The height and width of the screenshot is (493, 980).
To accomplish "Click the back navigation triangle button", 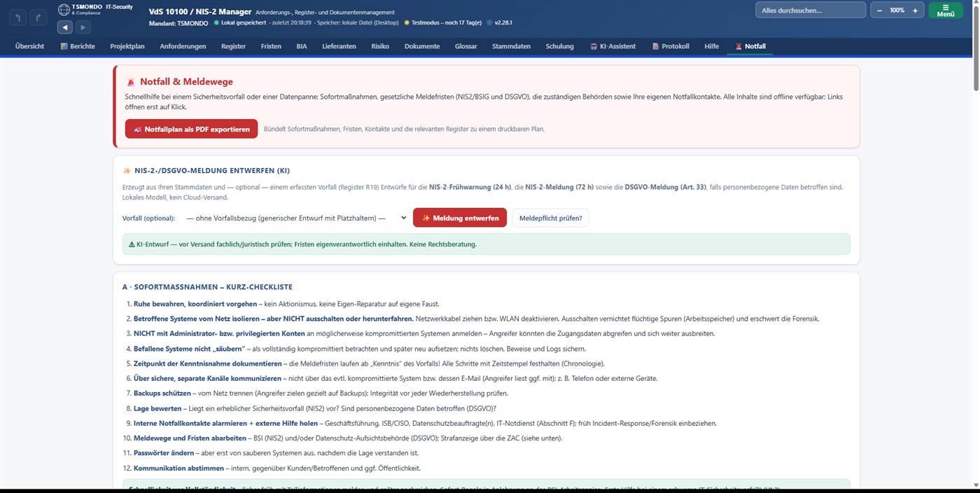I will pyautogui.click(x=65, y=27).
